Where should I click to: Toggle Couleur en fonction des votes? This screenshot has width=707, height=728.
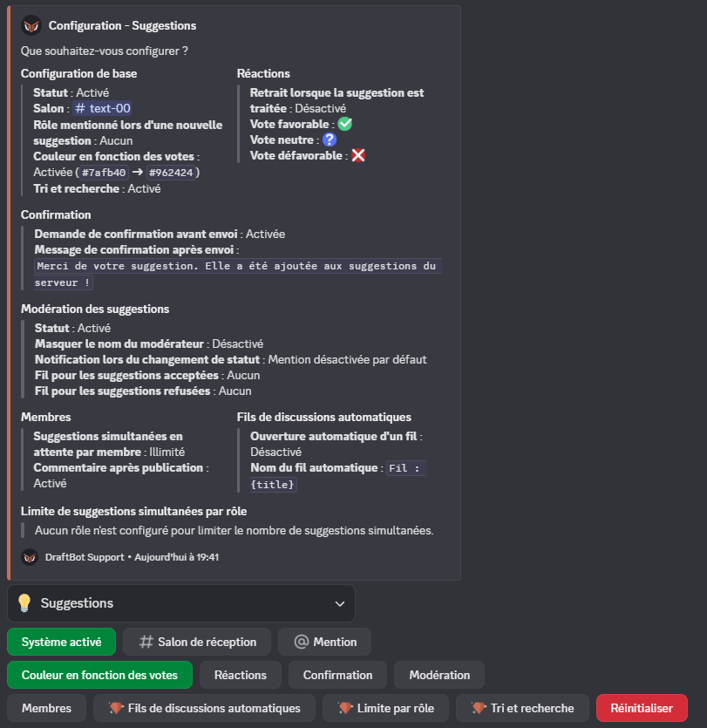click(x=99, y=675)
